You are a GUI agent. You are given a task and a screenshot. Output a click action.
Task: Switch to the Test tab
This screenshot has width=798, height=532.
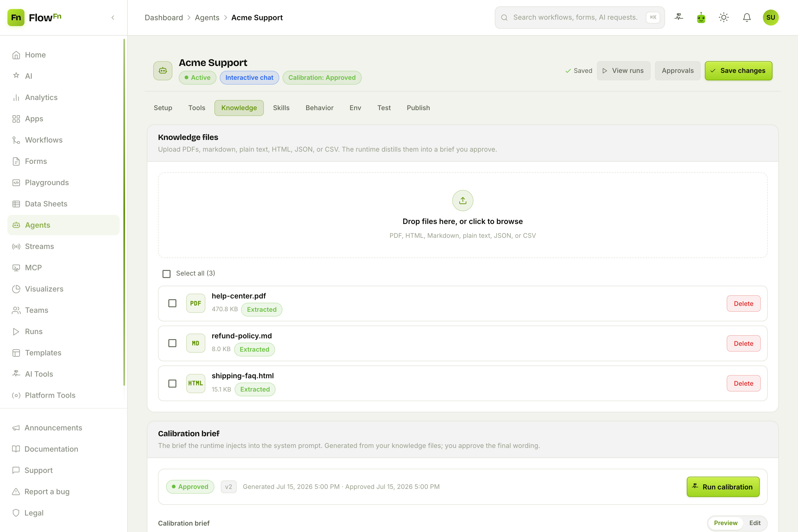[384, 108]
